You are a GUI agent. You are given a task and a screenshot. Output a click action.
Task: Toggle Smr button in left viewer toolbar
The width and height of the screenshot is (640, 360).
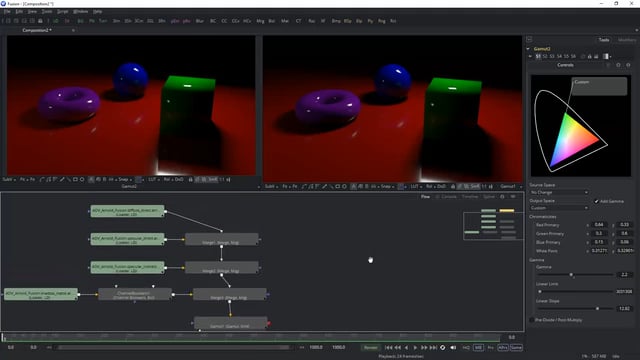pyautogui.click(x=213, y=180)
